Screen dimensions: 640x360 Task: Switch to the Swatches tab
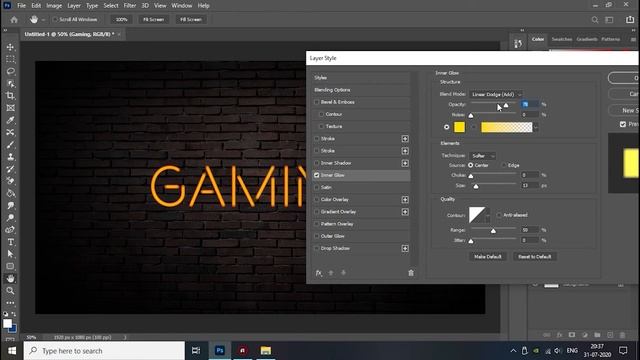[562, 39]
